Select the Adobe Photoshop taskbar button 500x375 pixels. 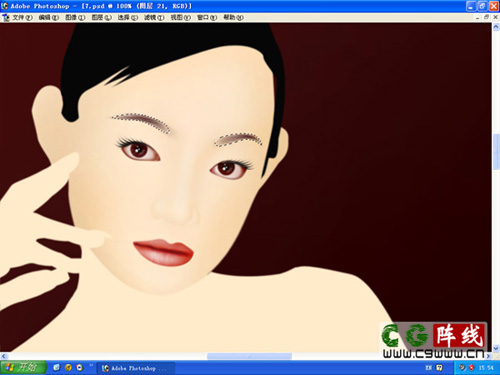point(136,368)
